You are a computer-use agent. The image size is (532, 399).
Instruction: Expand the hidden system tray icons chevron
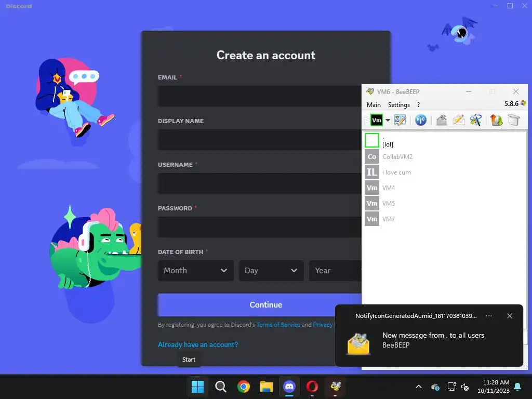coord(419,387)
